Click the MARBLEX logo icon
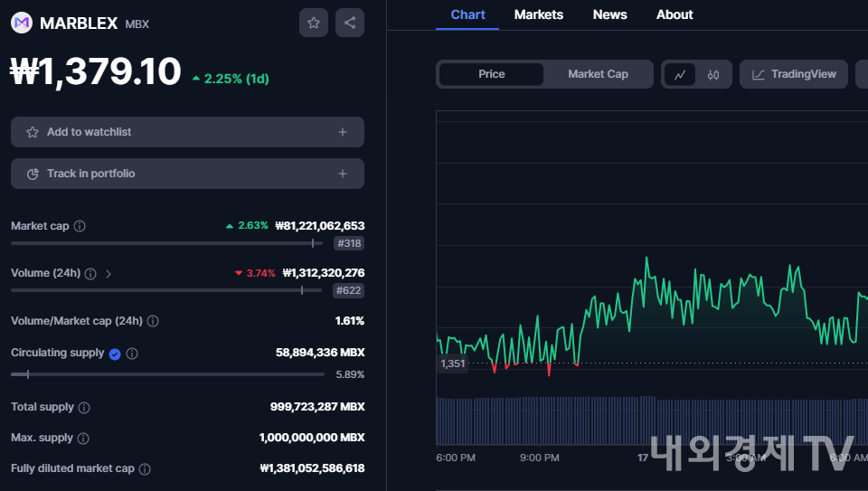Viewport: 868px width, 491px height. [x=22, y=24]
